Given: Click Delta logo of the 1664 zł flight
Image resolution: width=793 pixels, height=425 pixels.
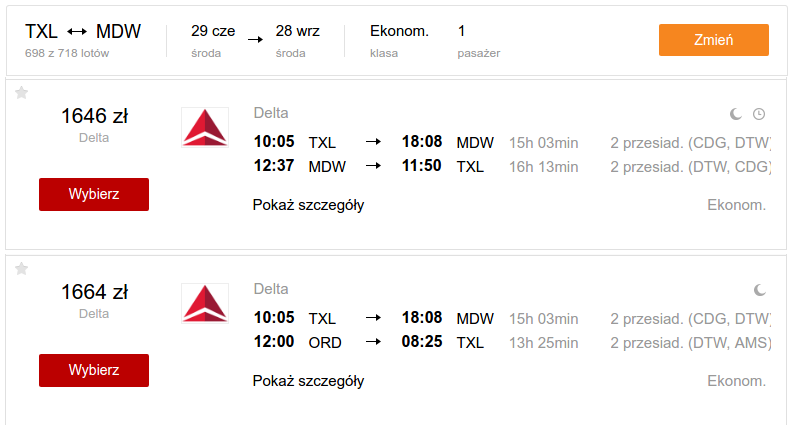Looking at the screenshot, I should (205, 304).
